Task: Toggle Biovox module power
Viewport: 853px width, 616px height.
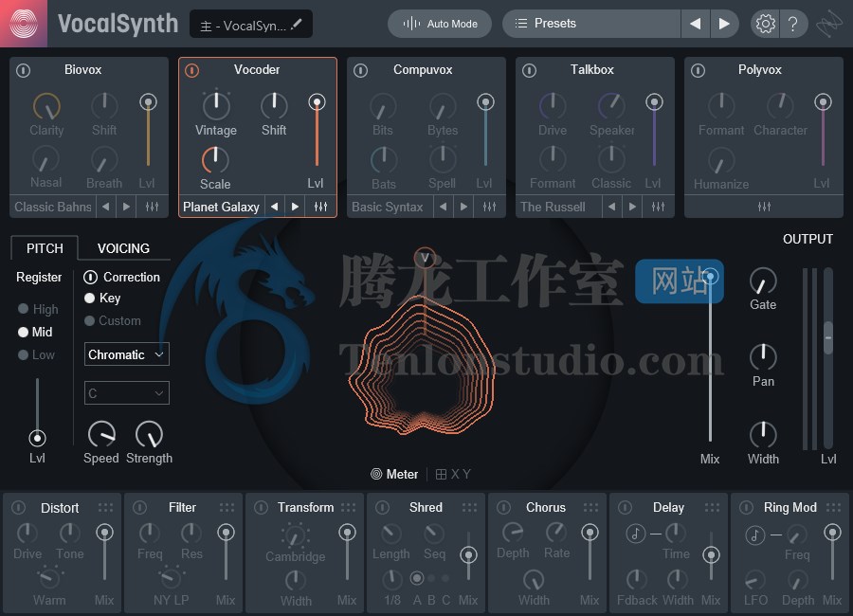Action: pos(24,70)
